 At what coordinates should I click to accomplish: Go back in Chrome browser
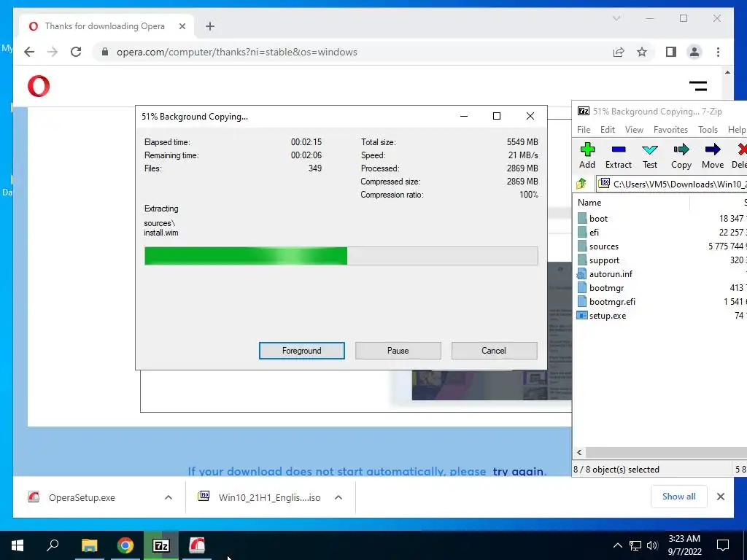pyautogui.click(x=29, y=52)
